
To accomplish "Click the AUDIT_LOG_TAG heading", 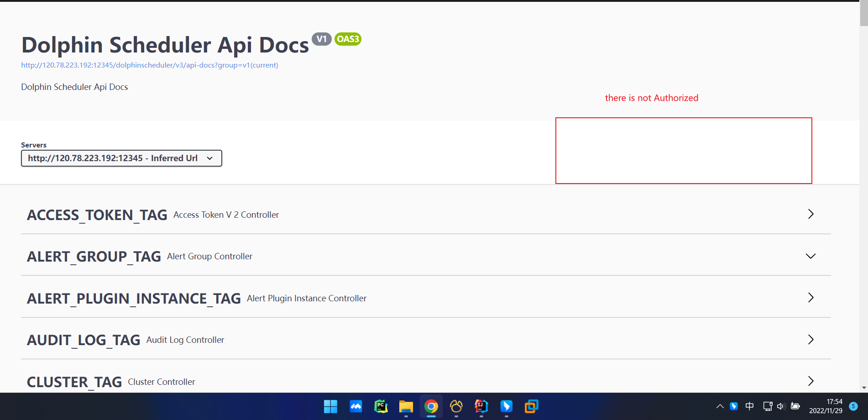I will tap(84, 340).
